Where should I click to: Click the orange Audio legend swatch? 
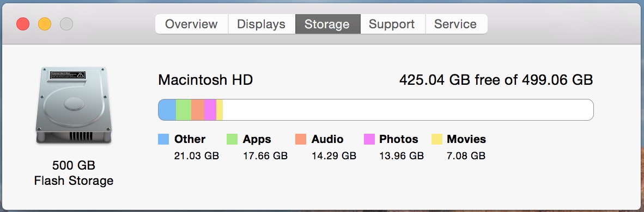(x=301, y=139)
